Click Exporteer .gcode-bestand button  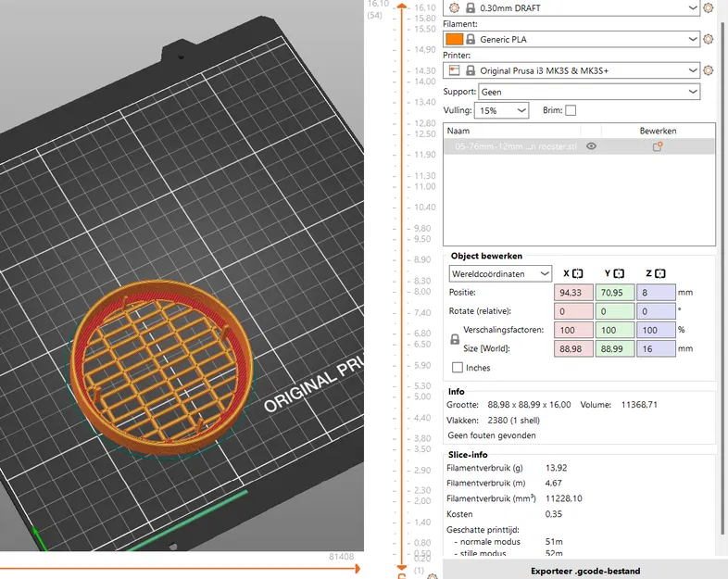coord(585,571)
